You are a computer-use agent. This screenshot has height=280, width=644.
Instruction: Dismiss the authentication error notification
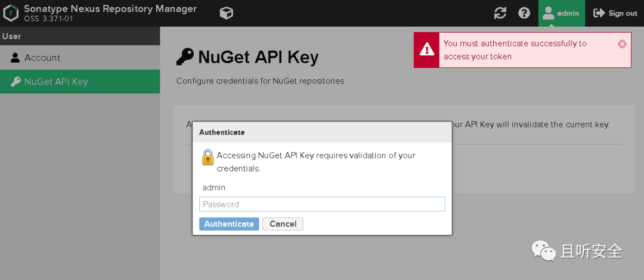tap(622, 44)
